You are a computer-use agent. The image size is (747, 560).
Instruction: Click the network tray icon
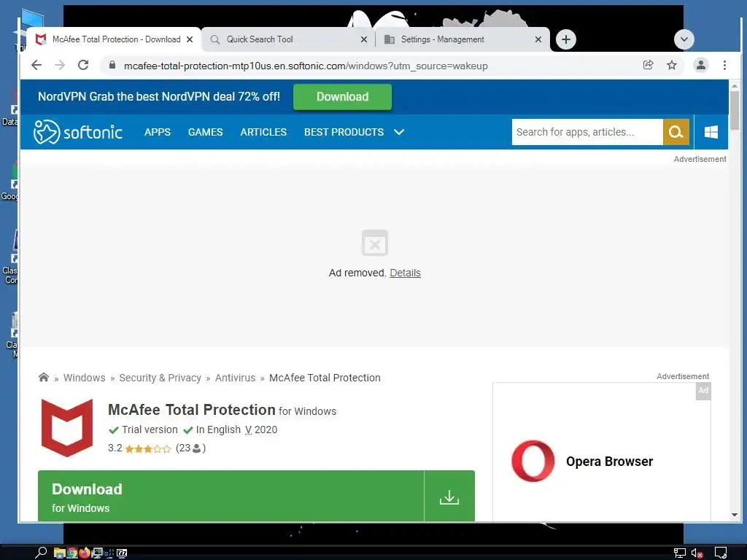(x=679, y=553)
